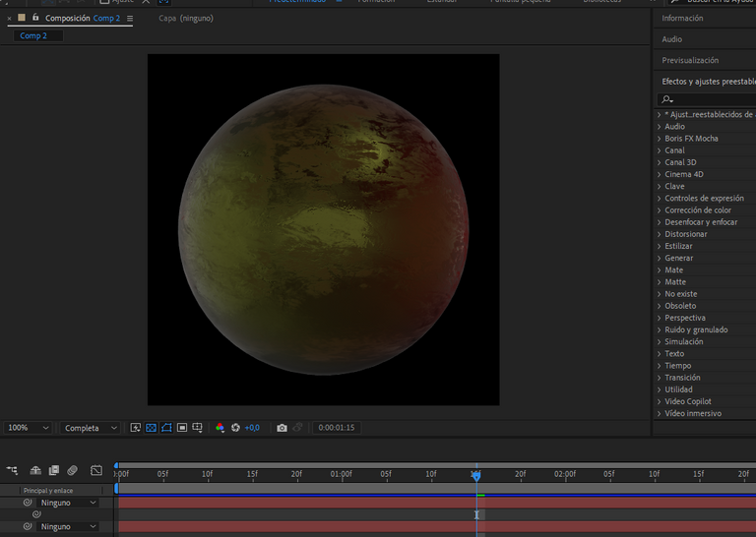
Task: Open the first Ninguno parent dropdown
Action: click(68, 503)
